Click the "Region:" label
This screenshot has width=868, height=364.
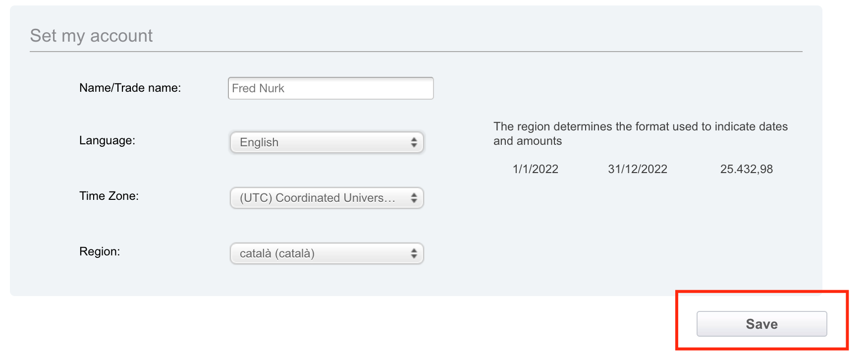pos(100,251)
